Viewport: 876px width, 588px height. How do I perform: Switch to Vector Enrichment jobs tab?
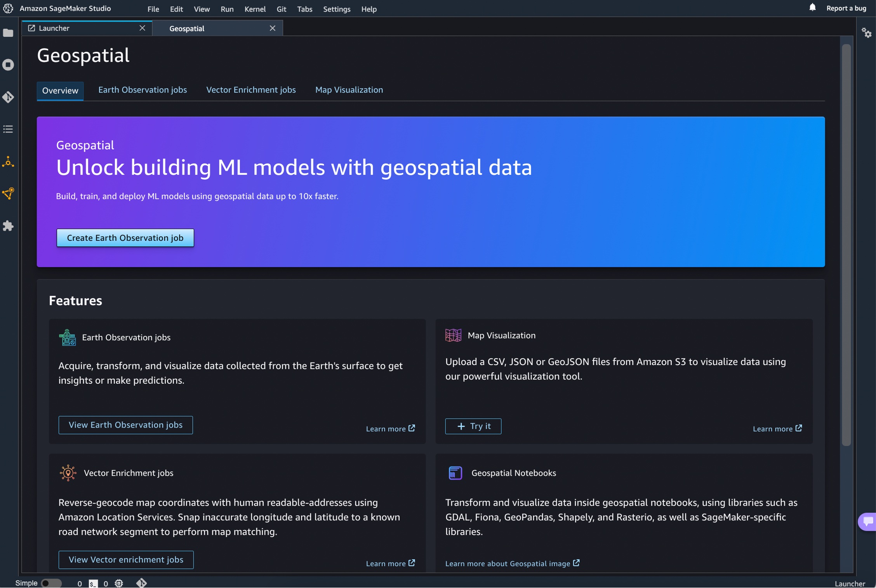point(250,90)
